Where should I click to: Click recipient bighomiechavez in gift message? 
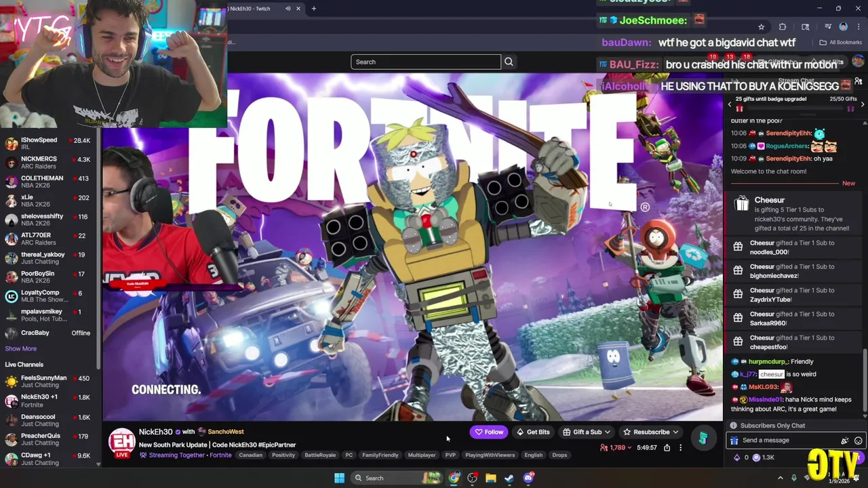click(x=774, y=276)
